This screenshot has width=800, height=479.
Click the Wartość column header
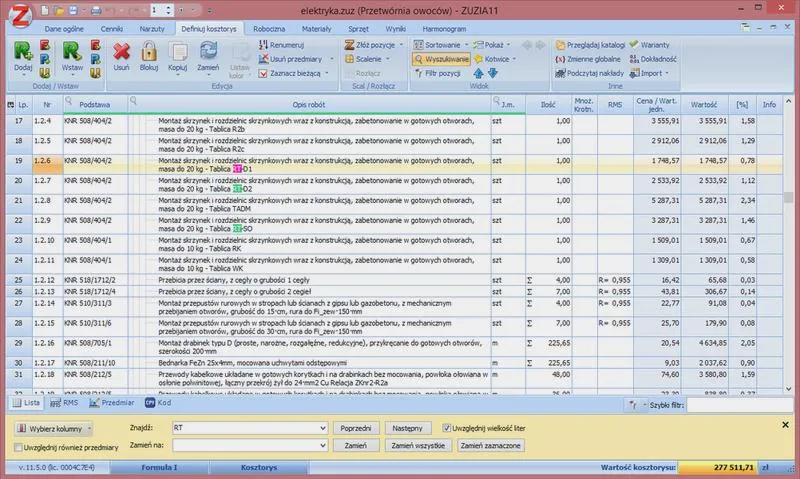tap(704, 105)
